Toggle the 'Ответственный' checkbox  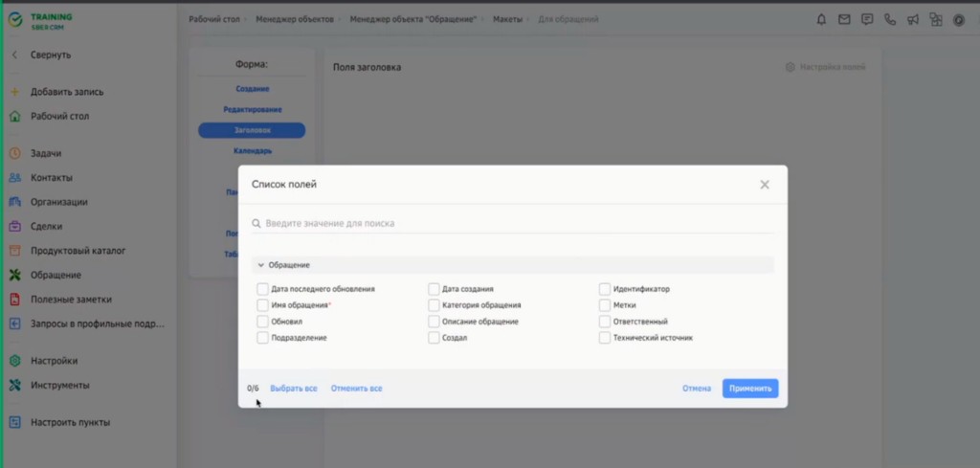pyautogui.click(x=605, y=322)
